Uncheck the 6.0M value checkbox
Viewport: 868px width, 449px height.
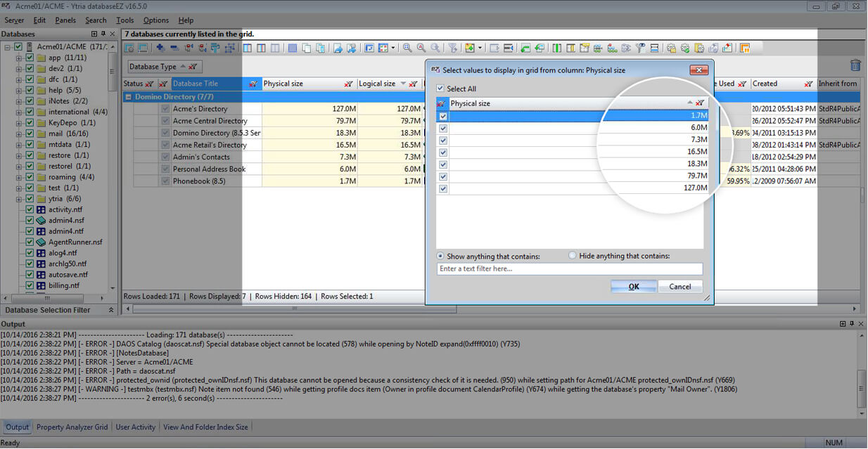point(443,128)
